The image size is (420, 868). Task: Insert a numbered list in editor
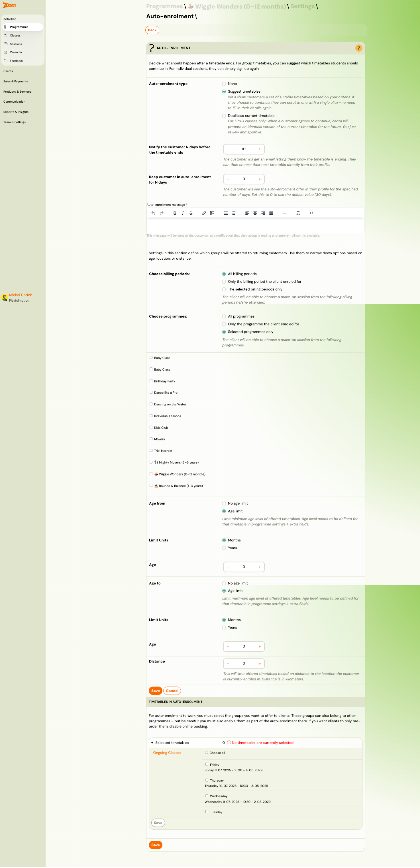pos(234,213)
